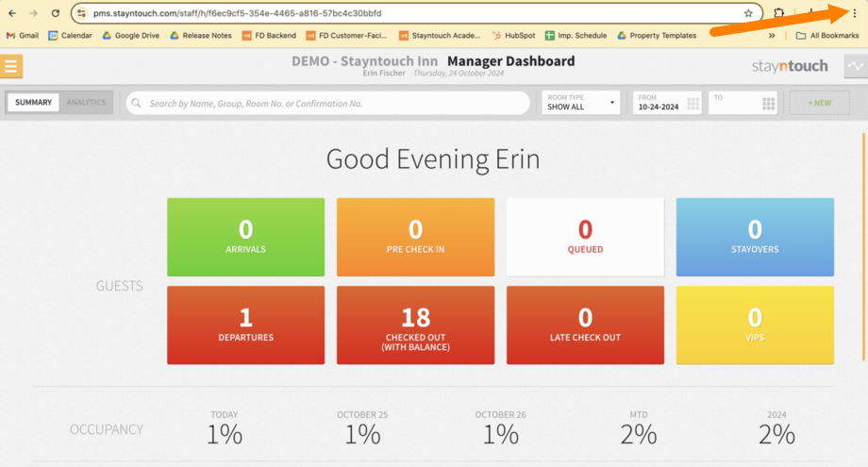Switch to the ANALYTICS tab
The width and height of the screenshot is (868, 467).
86,103
